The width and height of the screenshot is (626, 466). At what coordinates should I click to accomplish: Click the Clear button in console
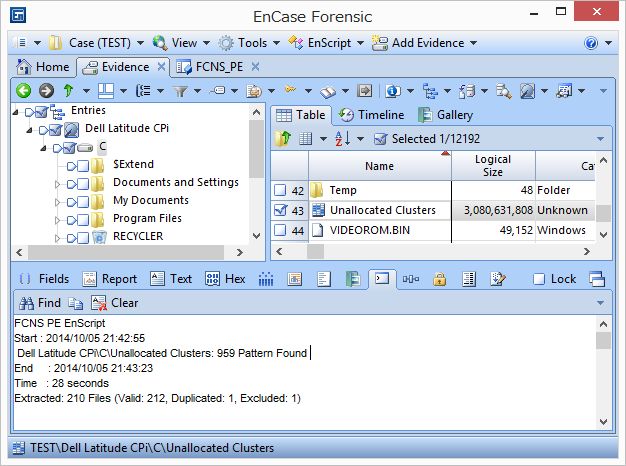[x=114, y=303]
